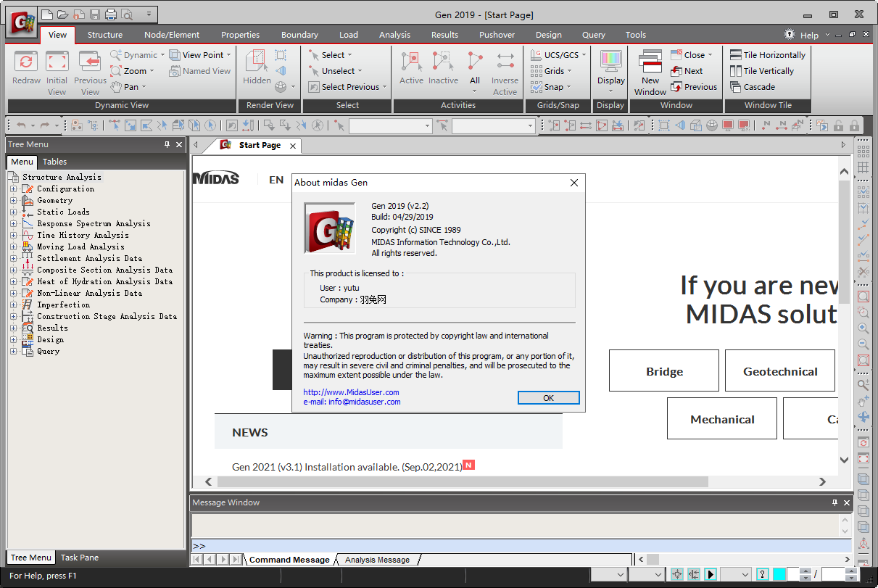Toggle auto-hide pin on Message Window
The height and width of the screenshot is (588, 878).
[834, 502]
